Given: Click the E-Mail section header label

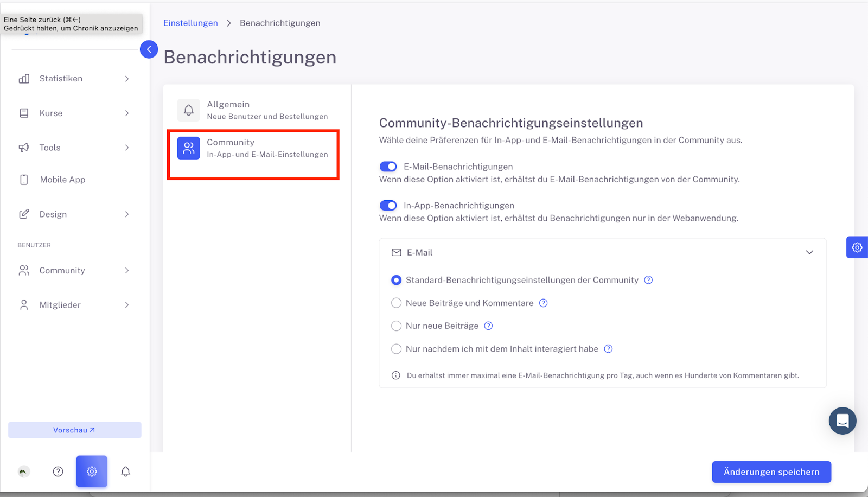Looking at the screenshot, I should point(420,252).
